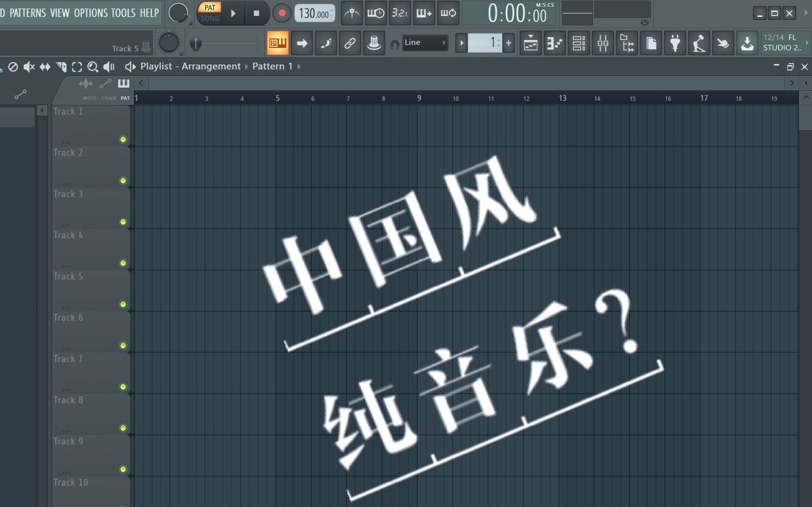Open the Playlist view icon
The width and height of the screenshot is (812, 507).
click(x=531, y=43)
